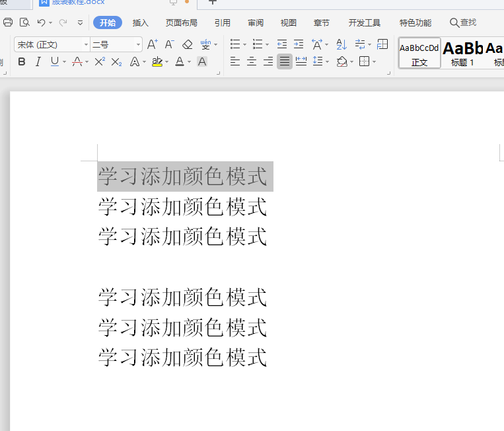This screenshot has height=431, width=504.
Task: Click the Redo arrow icon
Action: point(63,22)
